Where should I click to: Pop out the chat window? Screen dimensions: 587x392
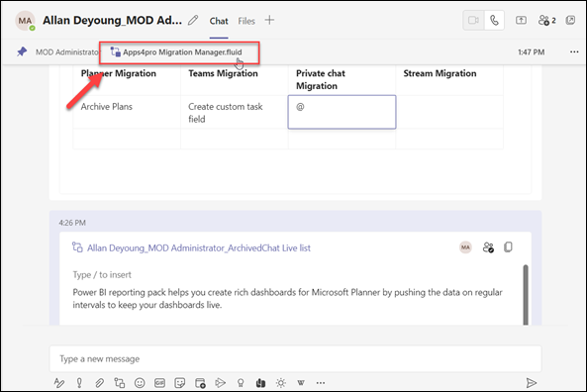pos(570,20)
